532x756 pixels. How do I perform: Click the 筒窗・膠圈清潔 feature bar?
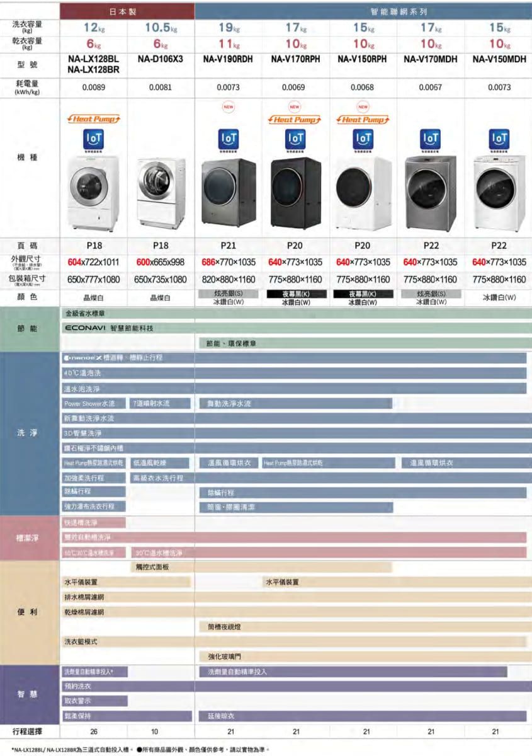click(x=295, y=507)
